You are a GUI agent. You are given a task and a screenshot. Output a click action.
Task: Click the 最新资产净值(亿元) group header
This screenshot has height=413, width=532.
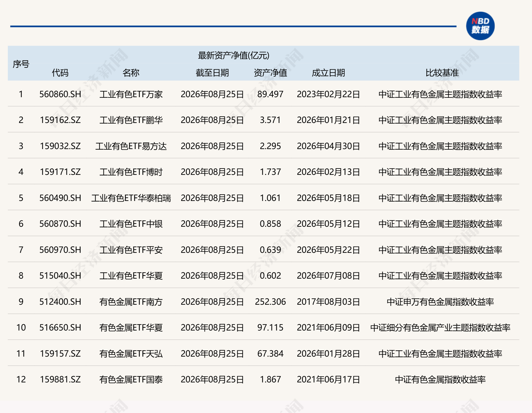click(234, 55)
